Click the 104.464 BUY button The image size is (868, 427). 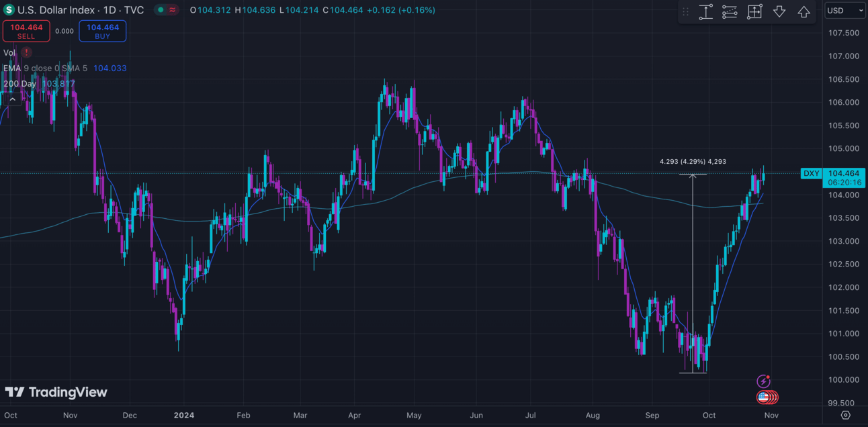[x=102, y=31]
